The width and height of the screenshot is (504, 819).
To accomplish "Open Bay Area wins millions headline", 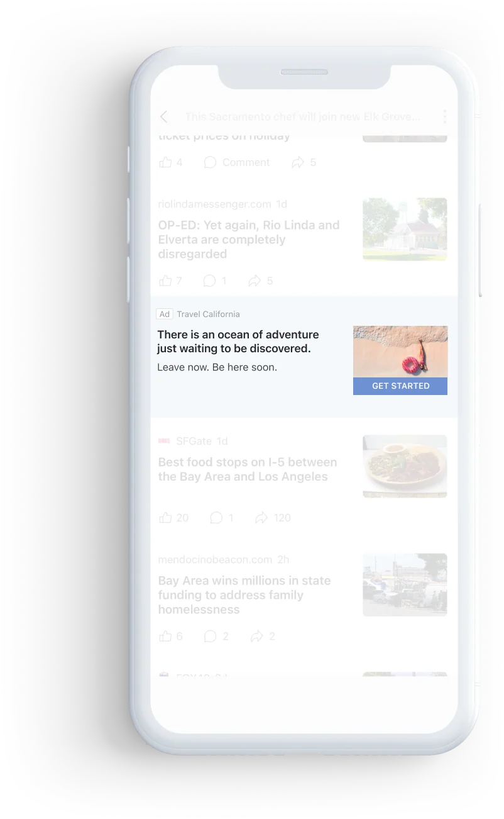I will point(244,595).
